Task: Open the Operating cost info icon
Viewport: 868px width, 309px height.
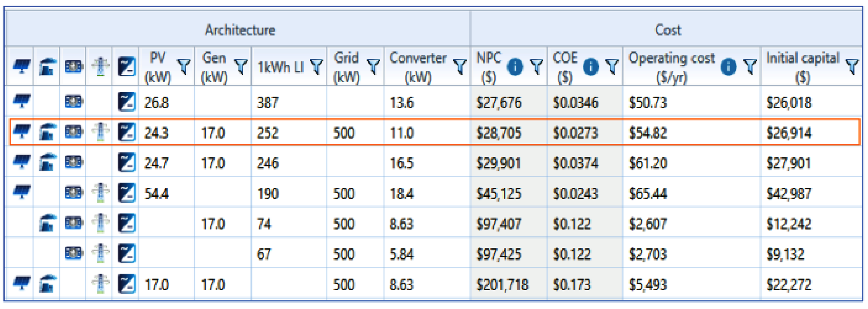Action: pos(728,66)
